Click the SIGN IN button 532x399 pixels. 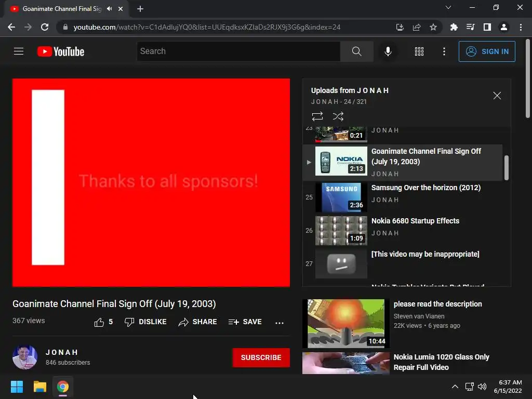487,51
